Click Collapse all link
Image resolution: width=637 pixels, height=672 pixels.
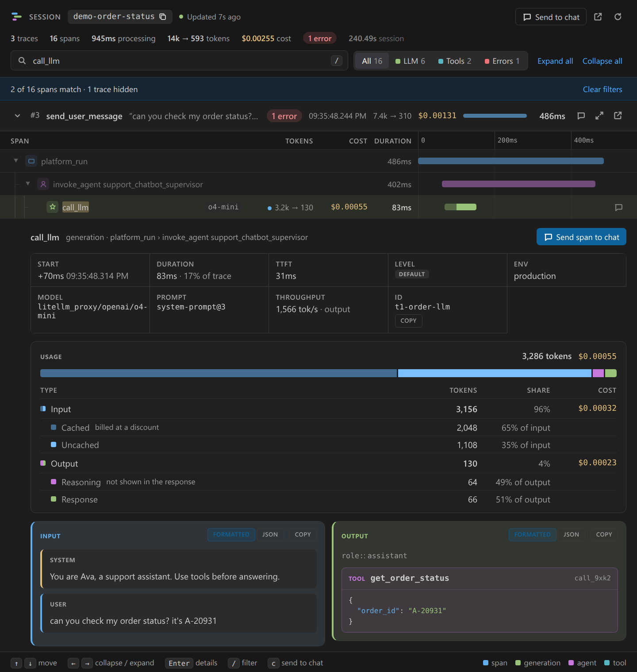point(602,61)
